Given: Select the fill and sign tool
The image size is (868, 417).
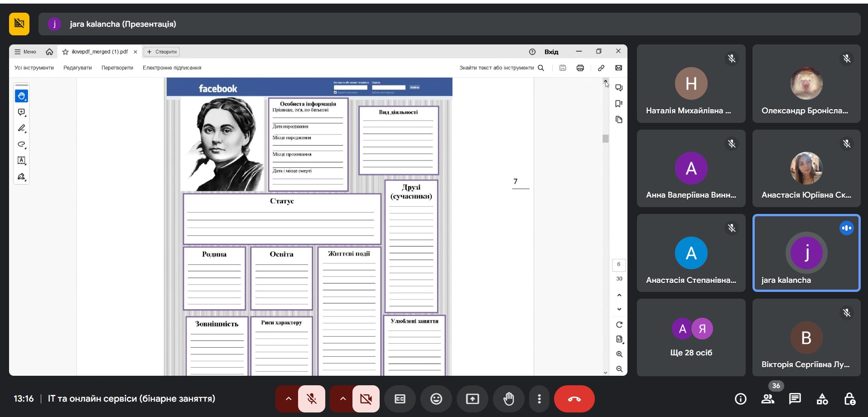Looking at the screenshot, I should [x=21, y=176].
